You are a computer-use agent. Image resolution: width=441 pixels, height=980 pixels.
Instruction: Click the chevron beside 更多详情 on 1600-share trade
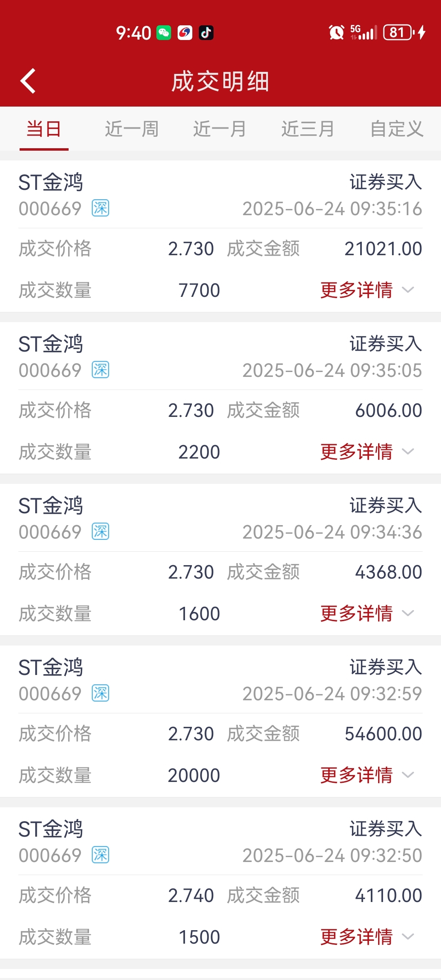pos(408,613)
